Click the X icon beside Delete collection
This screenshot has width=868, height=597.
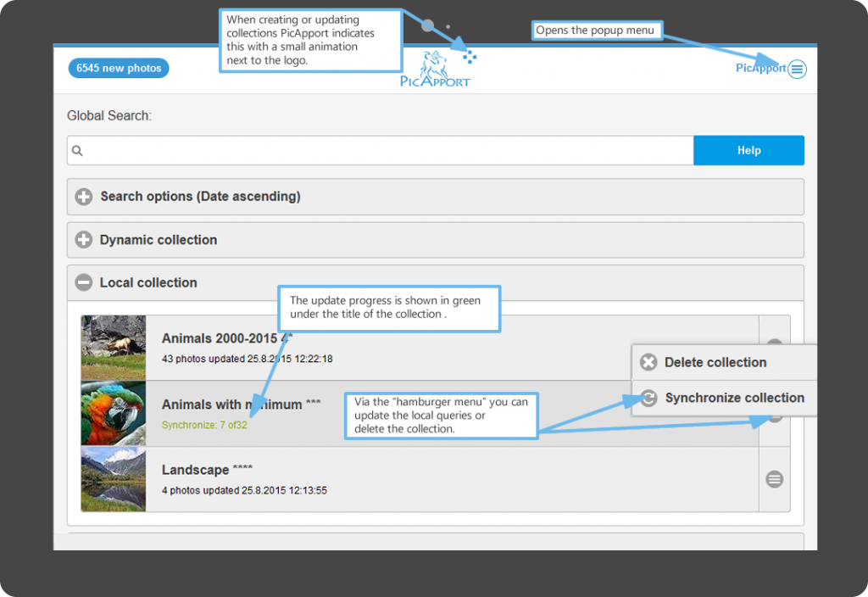point(648,362)
